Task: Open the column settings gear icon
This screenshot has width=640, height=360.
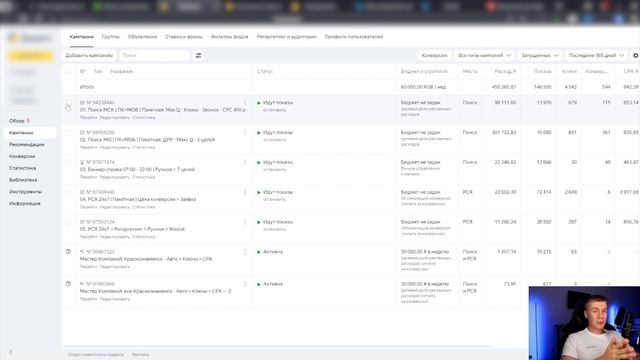Action: pyautogui.click(x=636, y=56)
